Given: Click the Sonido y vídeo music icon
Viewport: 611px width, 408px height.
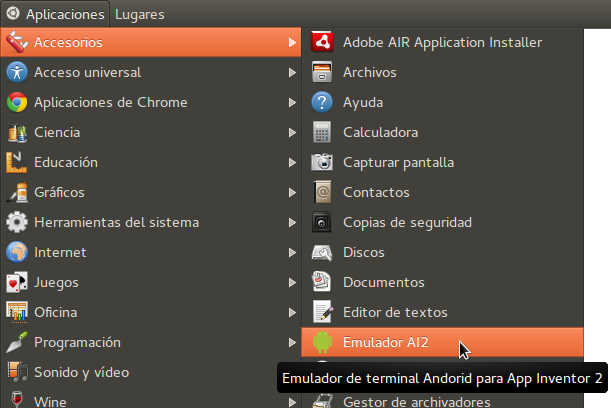Looking at the screenshot, I should tap(17, 372).
